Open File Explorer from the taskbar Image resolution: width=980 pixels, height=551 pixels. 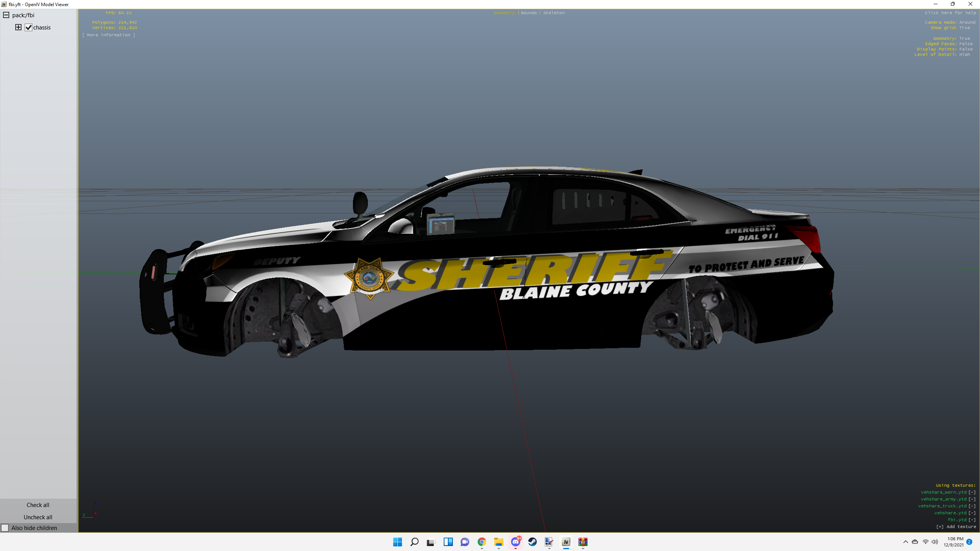pos(498,542)
